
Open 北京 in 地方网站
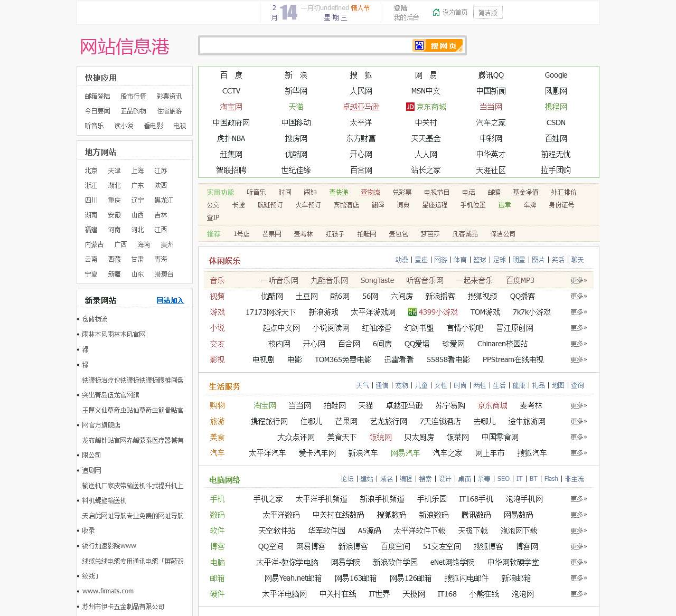pos(91,170)
